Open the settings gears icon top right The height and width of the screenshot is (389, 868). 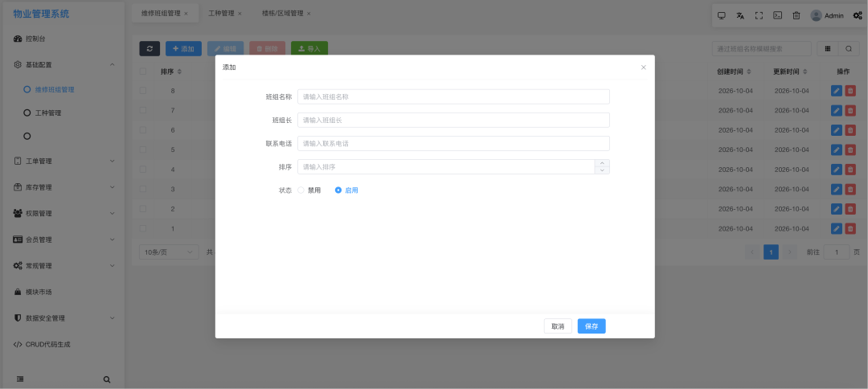(858, 15)
